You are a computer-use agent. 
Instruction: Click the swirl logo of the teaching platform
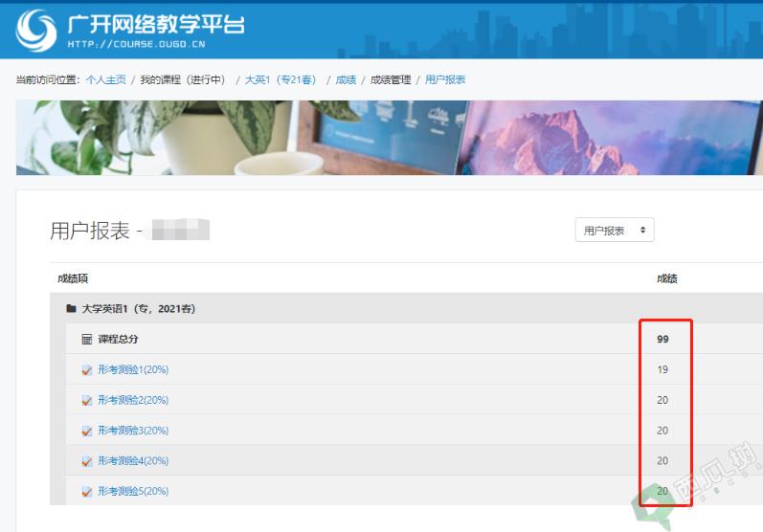pyautogui.click(x=36, y=31)
